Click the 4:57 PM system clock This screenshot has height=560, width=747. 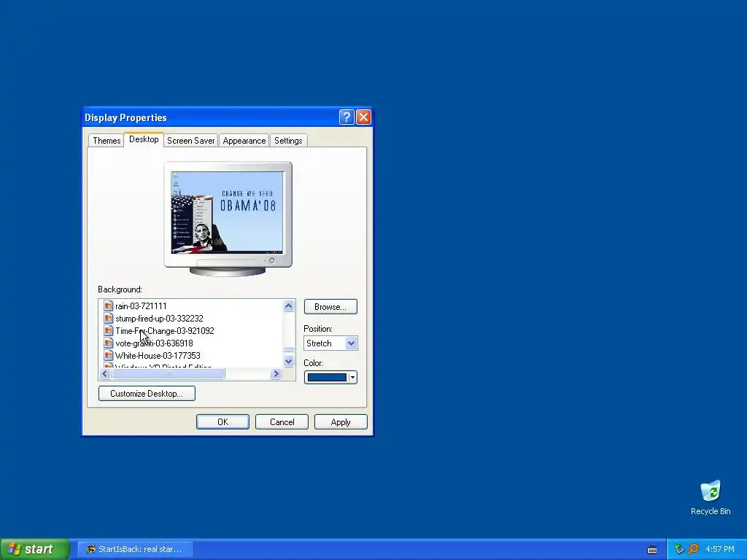(720, 549)
